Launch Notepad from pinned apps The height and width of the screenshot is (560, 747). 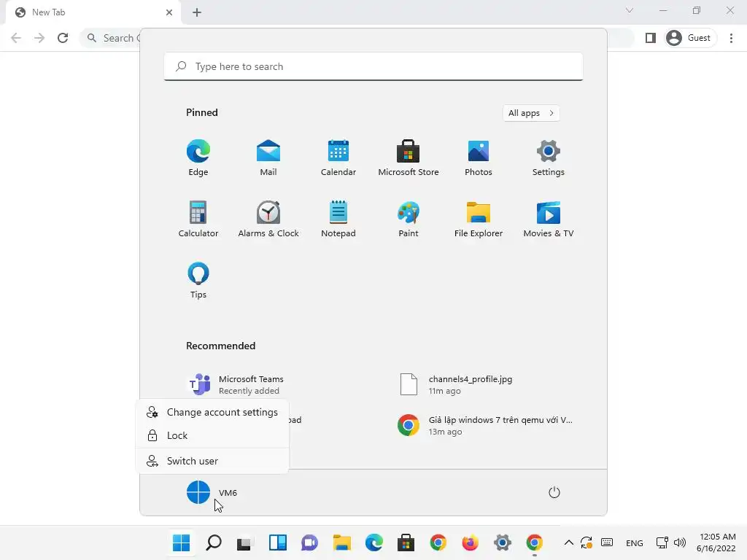338,219
